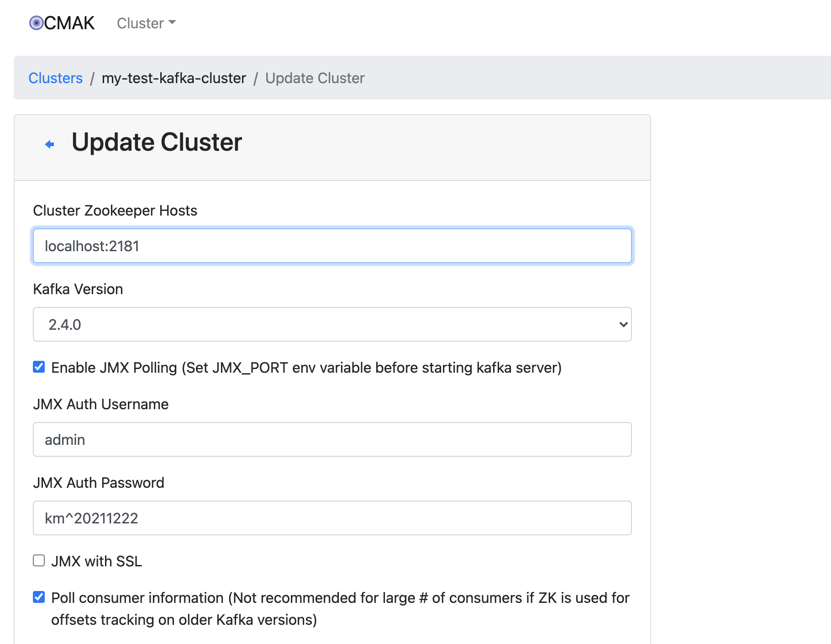The image size is (831, 644).
Task: Disable the Enable JMX Polling checkbox
Action: 39,367
